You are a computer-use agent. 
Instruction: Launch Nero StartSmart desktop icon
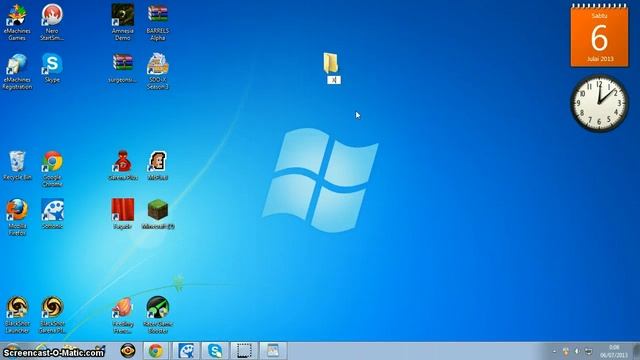pos(52,22)
